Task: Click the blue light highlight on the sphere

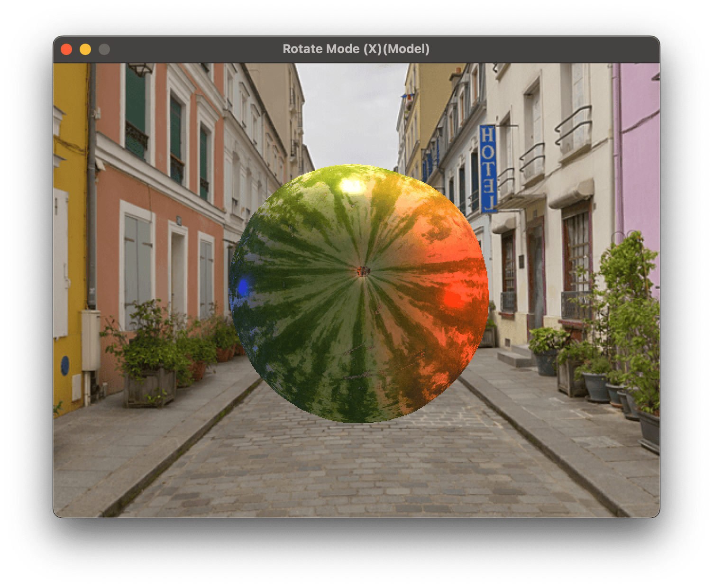Action: pos(243,286)
